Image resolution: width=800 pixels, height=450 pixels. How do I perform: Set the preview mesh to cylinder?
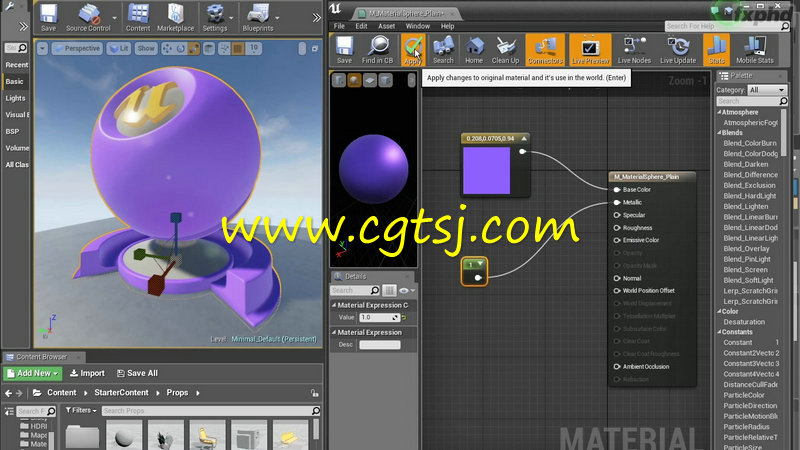339,80
